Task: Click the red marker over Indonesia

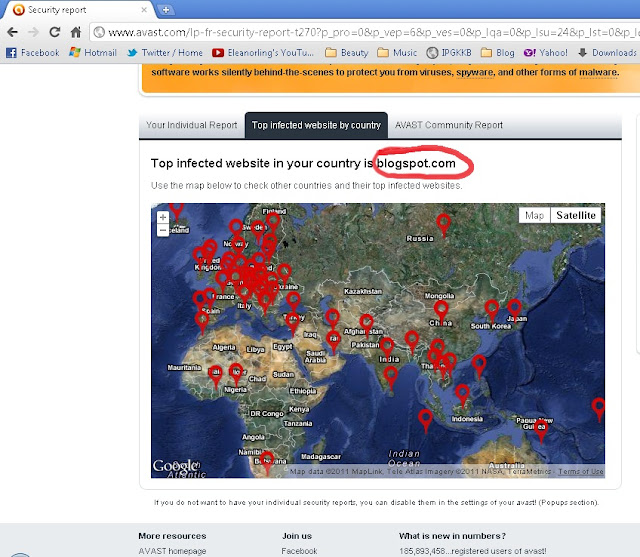Action: click(x=462, y=394)
